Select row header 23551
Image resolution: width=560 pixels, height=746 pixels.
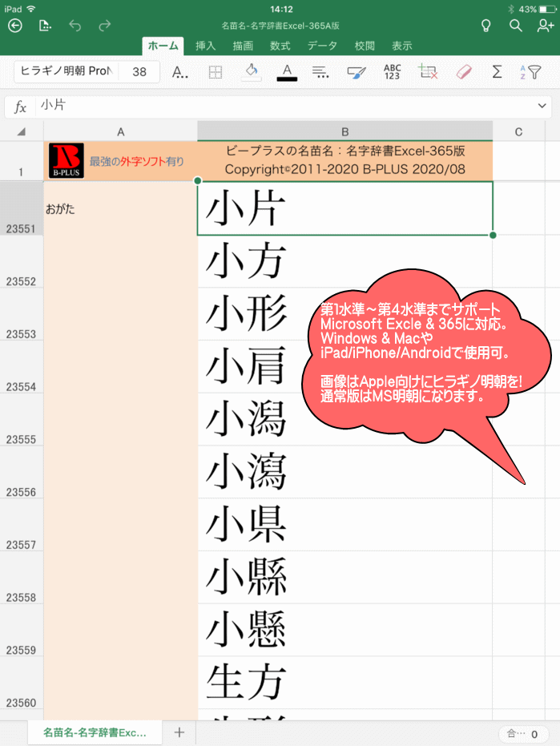[x=22, y=208]
